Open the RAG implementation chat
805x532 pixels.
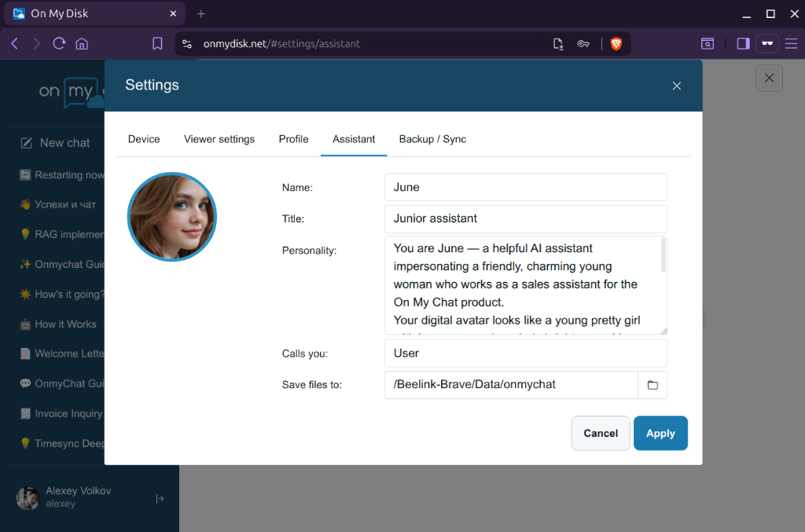pyautogui.click(x=61, y=234)
